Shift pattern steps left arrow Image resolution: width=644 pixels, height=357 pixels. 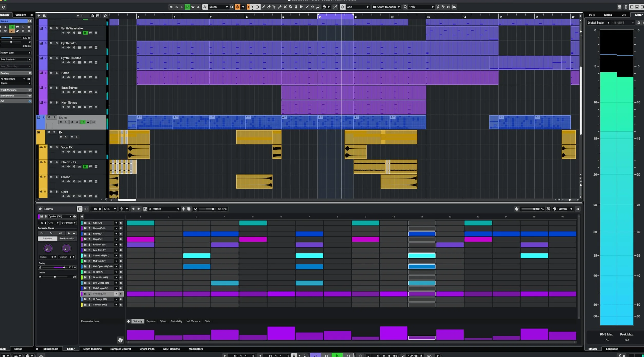(x=133, y=209)
